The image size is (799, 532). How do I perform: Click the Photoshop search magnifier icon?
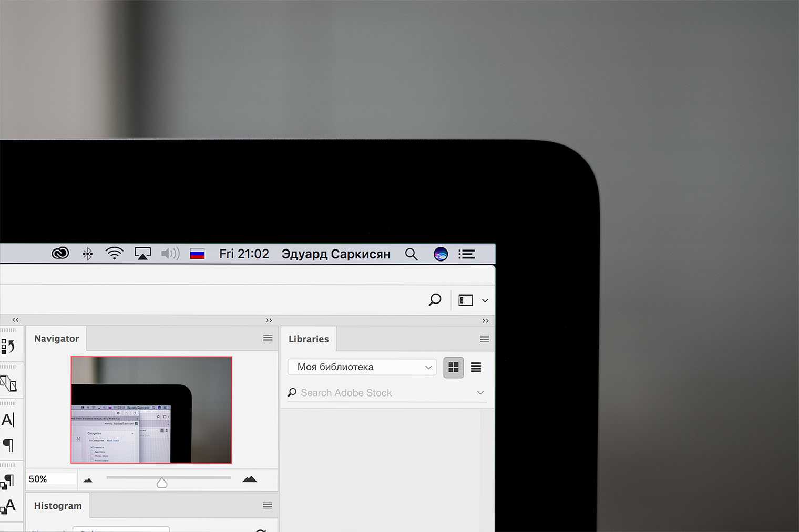pyautogui.click(x=435, y=300)
